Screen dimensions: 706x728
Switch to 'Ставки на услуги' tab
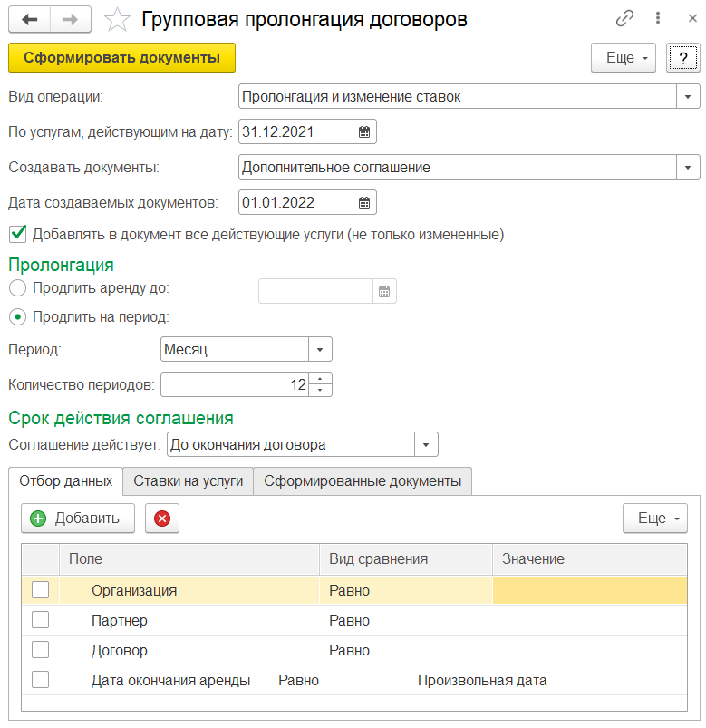[189, 480]
